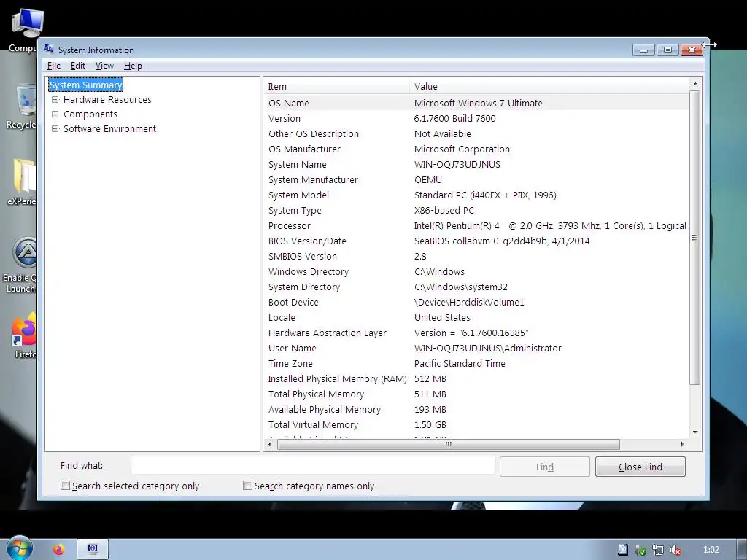Select Installed Physical Memory (RAM) row

coord(476,378)
